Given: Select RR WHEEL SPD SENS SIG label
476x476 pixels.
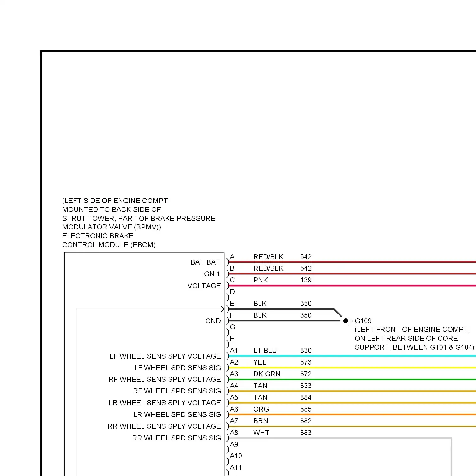Looking at the screenshot, I should tap(176, 438).
